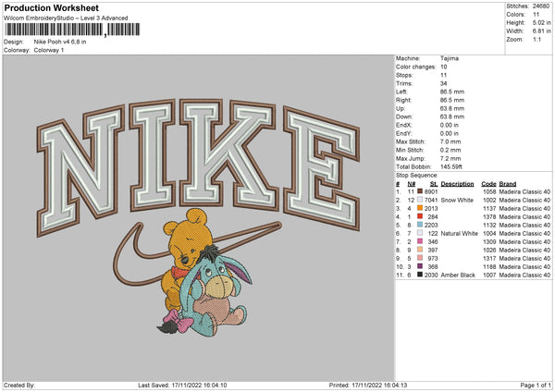Click the underlined St. column header
Screen dimensions: 555x392
[434, 184]
